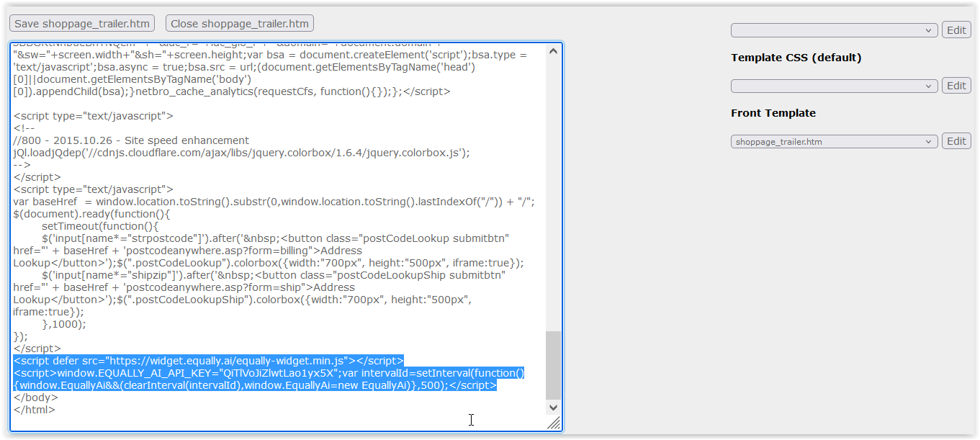Click the code editor scrollbar up arrow
The width and height of the screenshot is (980, 440).
(x=553, y=50)
